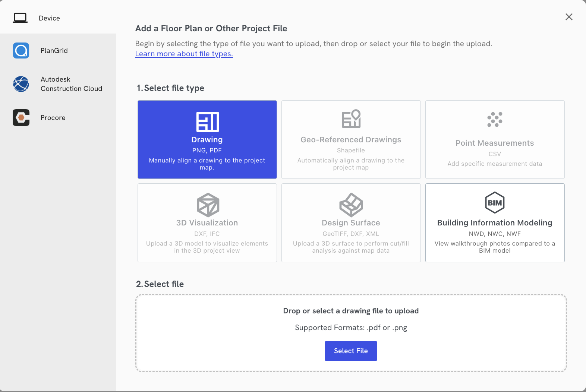This screenshot has height=392, width=586.
Task: Click the Device laptop icon
Action: point(21,17)
